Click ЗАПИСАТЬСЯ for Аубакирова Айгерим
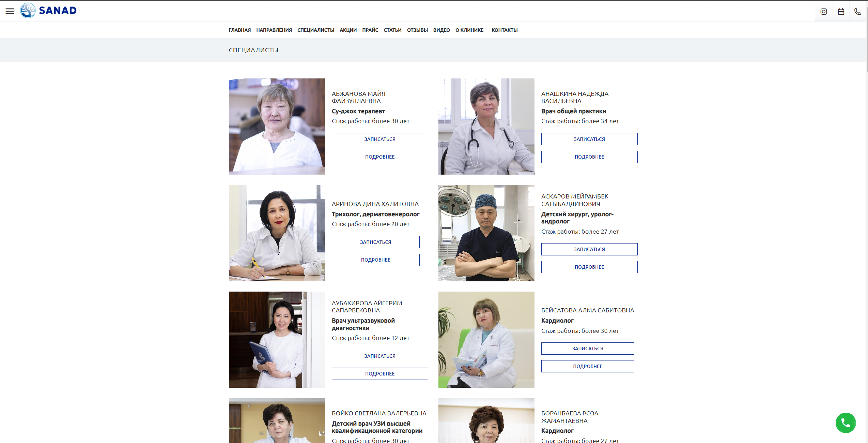Screen dimensions: 868x443 [x=380, y=356]
